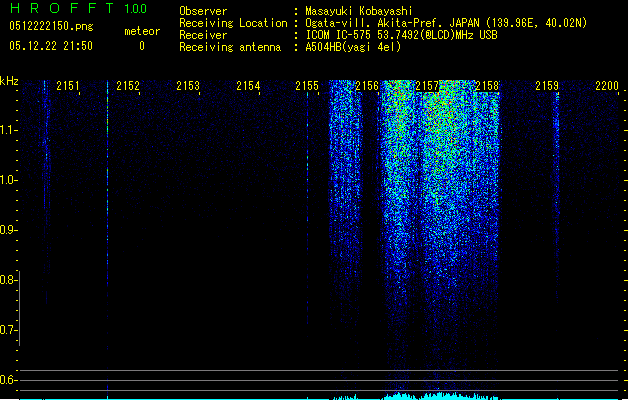Click the 0.9 kHz frequency tick label
Viewport: 629px width, 400px height.
(8, 230)
